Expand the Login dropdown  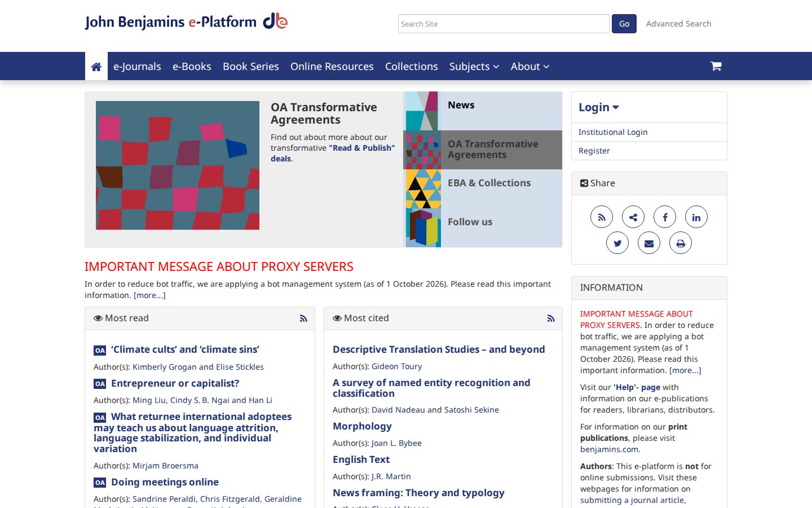[599, 107]
